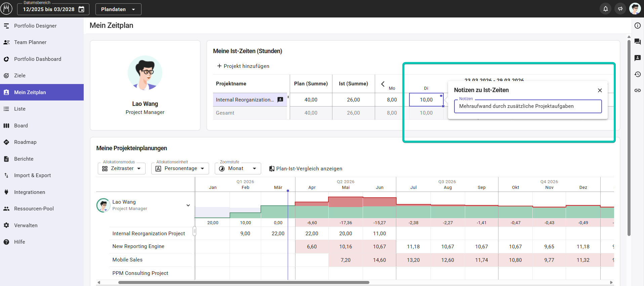Open the Allokationsmodus Zeitraster dropdown
The height and width of the screenshot is (286, 644).
click(x=121, y=169)
